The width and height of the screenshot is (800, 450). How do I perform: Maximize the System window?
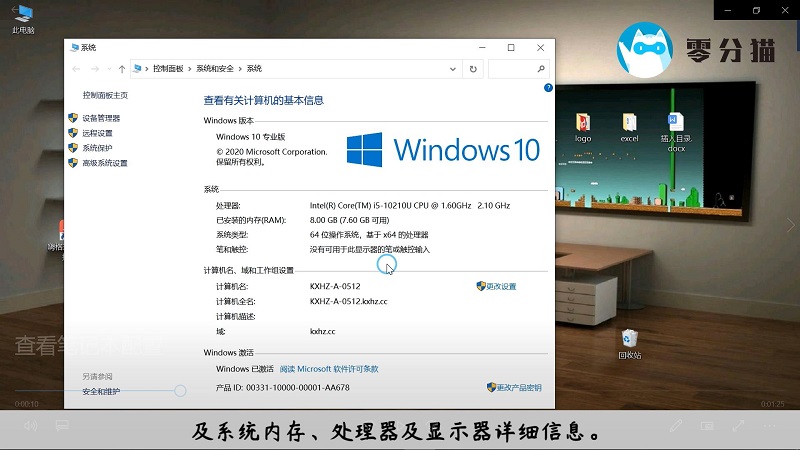[511, 47]
